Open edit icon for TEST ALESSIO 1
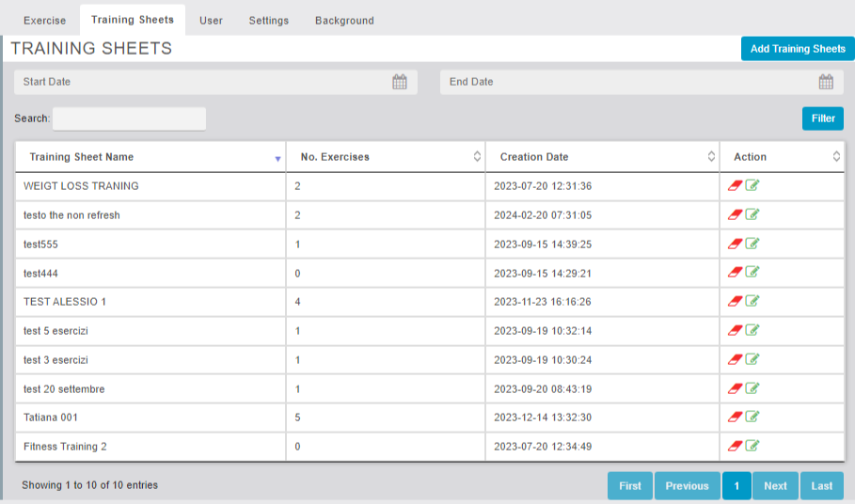 [752, 302]
